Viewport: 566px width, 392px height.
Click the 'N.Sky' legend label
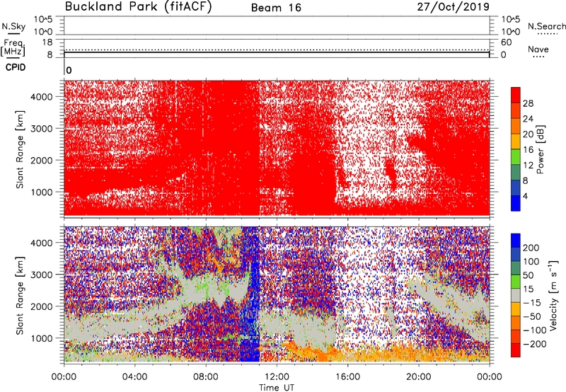point(13,26)
